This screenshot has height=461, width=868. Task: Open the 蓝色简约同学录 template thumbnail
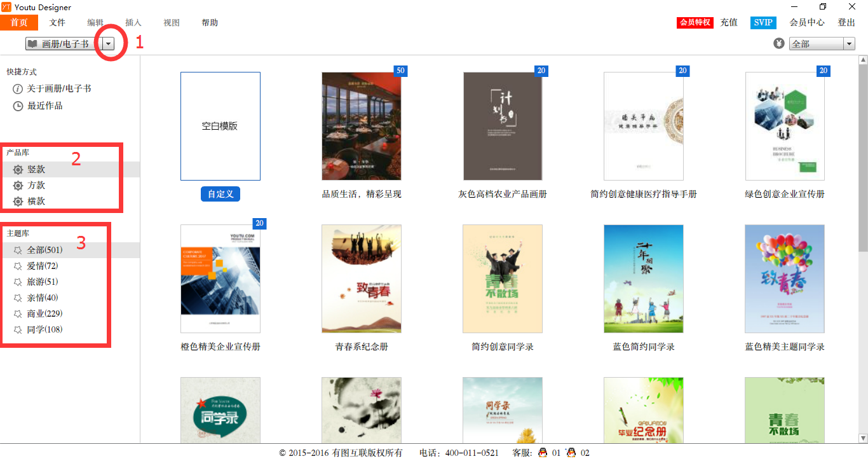(x=644, y=279)
